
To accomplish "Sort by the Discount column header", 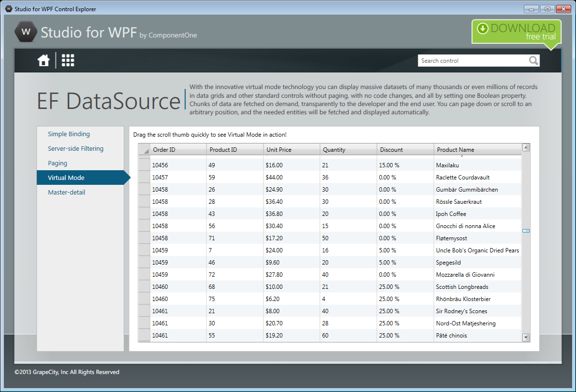I will (406, 150).
